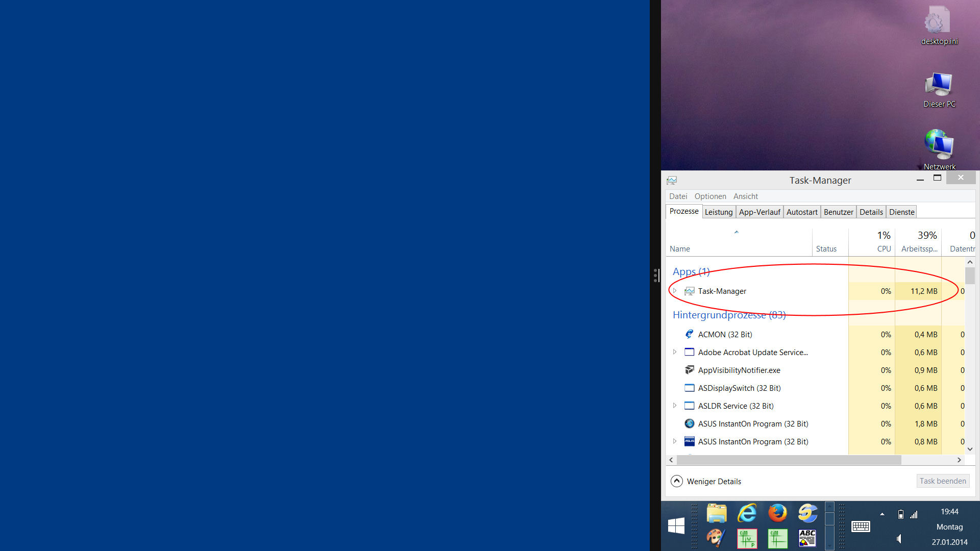Image resolution: width=980 pixels, height=551 pixels.
Task: Click the speaker volume icon
Action: [x=899, y=539]
